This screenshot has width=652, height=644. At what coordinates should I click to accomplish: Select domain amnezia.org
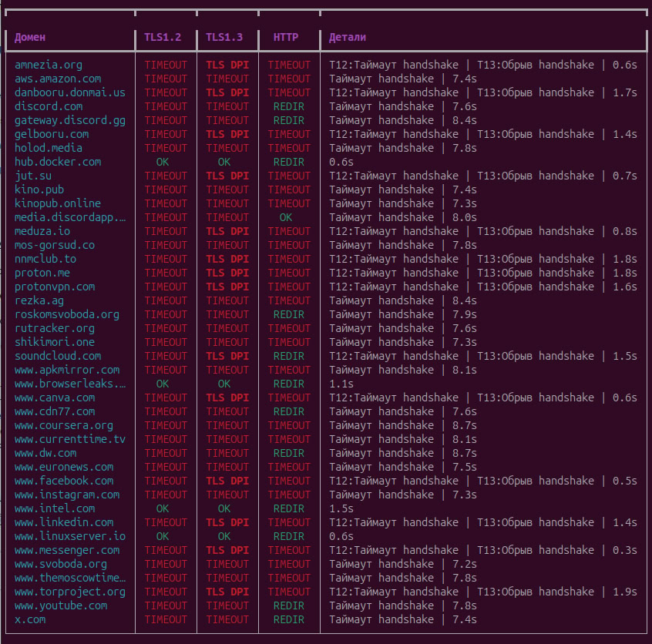click(x=49, y=65)
